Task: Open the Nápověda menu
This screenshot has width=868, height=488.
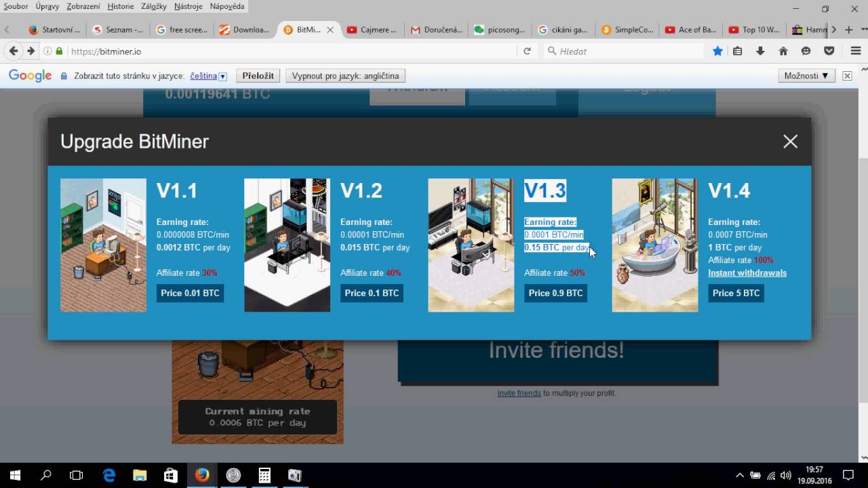Action: point(227,6)
